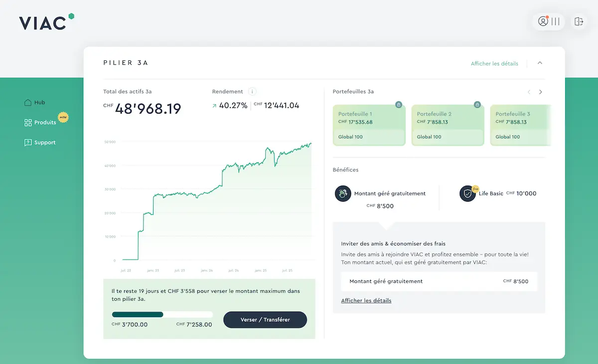Viewport: 598px width, 364px height.
Task: Collapse the Pilier 3a panel chevron
Action: tap(540, 63)
